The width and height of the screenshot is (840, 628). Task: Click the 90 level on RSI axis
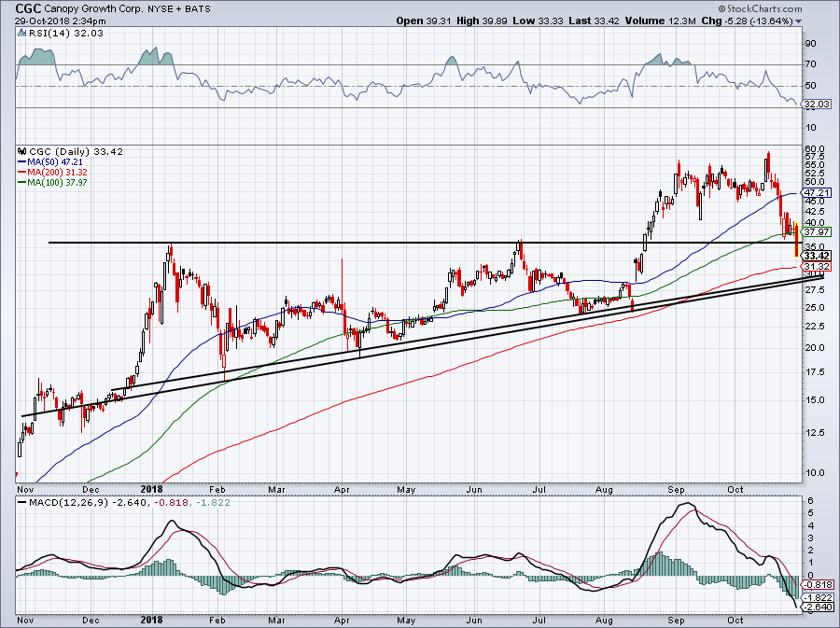pos(810,43)
